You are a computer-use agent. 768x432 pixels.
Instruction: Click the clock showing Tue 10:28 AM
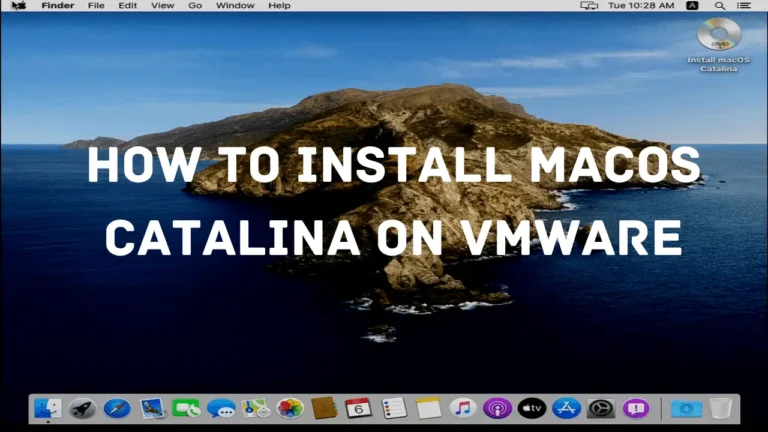641,6
